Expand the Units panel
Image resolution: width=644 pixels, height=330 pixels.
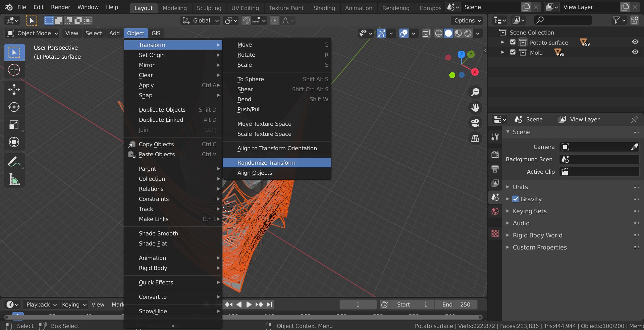520,187
